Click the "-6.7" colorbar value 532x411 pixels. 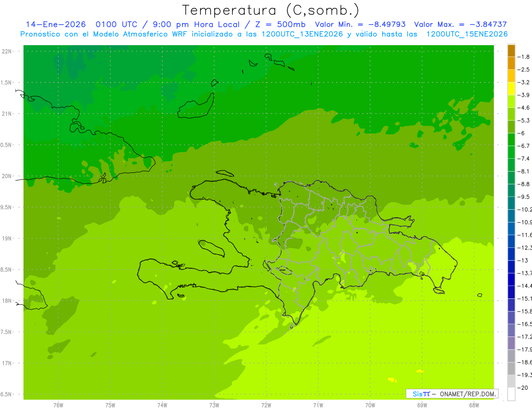coord(524,146)
